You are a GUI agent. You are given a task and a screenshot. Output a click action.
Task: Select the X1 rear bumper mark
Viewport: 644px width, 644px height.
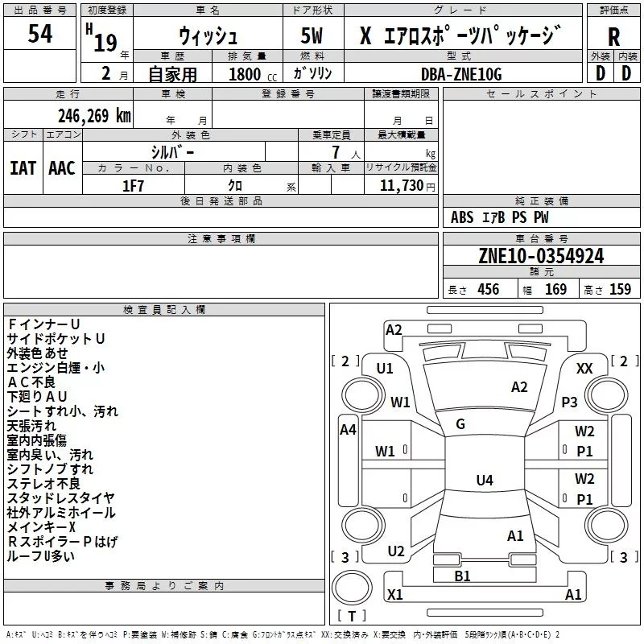click(395, 594)
